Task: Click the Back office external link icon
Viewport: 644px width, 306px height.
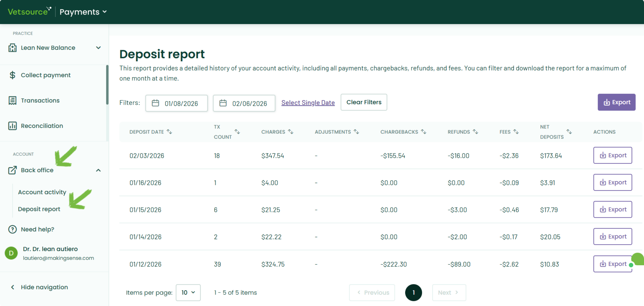Action: (12, 170)
